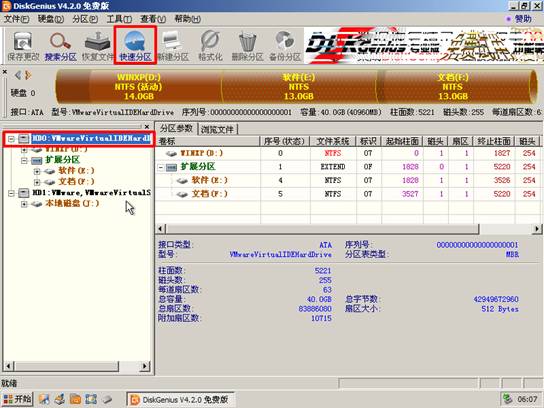The height and width of the screenshot is (408, 544).
Task: Collapse 扩展分区 in the partition table
Action: tap(161, 167)
